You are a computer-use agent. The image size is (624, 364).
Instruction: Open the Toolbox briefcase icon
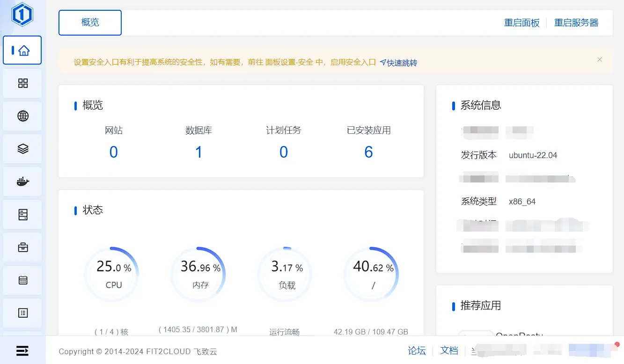pos(22,248)
